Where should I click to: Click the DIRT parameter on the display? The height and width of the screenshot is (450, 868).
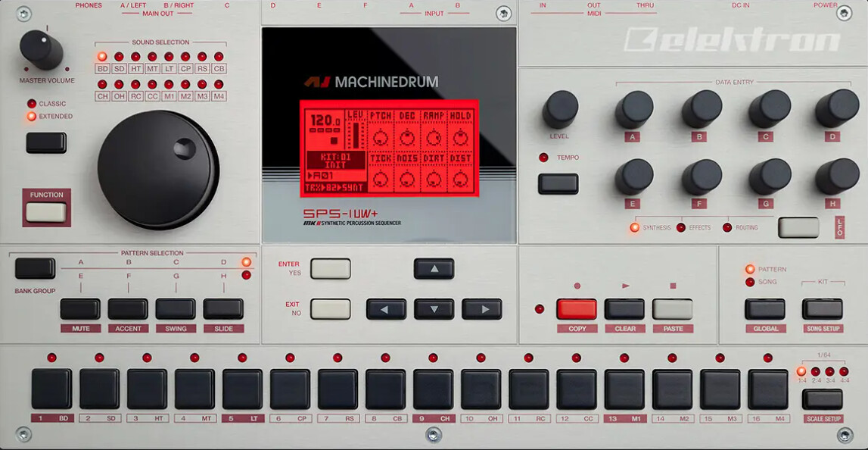point(434,172)
